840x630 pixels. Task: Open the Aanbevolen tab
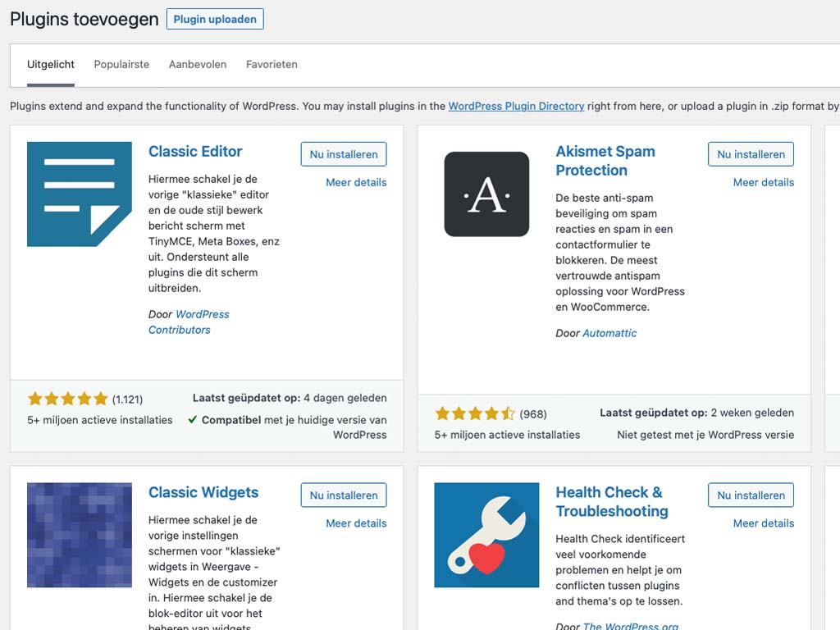(197, 63)
